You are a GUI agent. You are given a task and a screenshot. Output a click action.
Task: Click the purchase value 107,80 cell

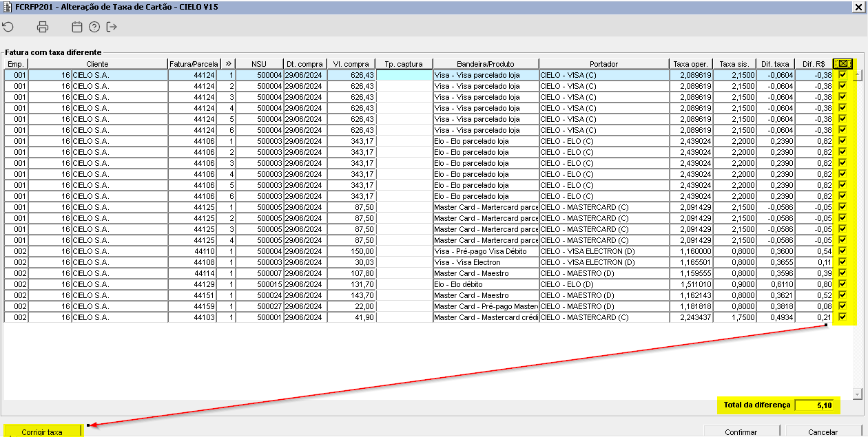(351, 273)
